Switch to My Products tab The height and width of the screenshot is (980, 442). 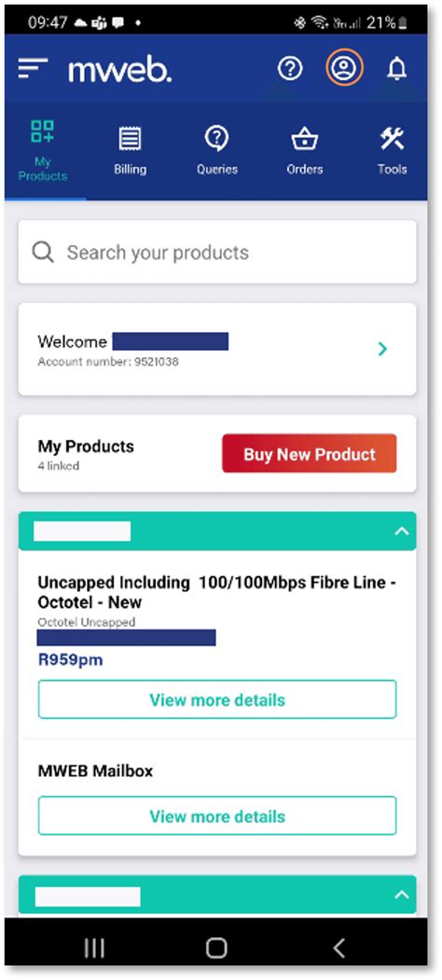43,151
